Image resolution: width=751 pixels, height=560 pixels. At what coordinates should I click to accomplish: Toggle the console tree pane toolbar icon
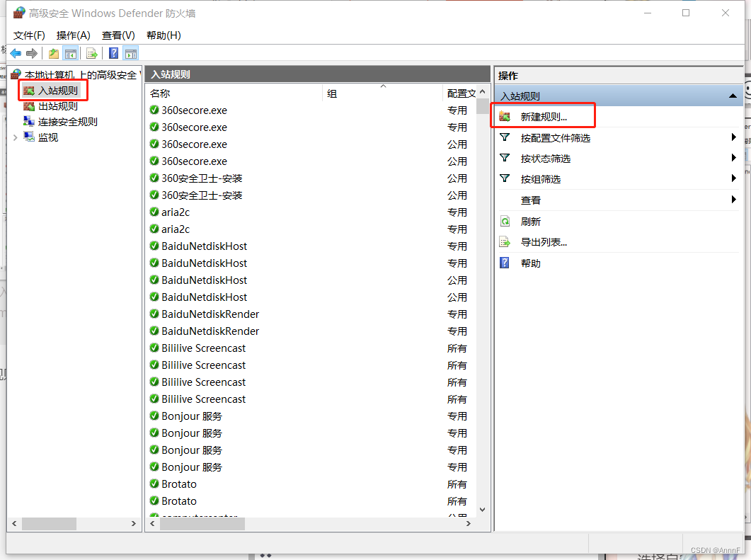(70, 54)
